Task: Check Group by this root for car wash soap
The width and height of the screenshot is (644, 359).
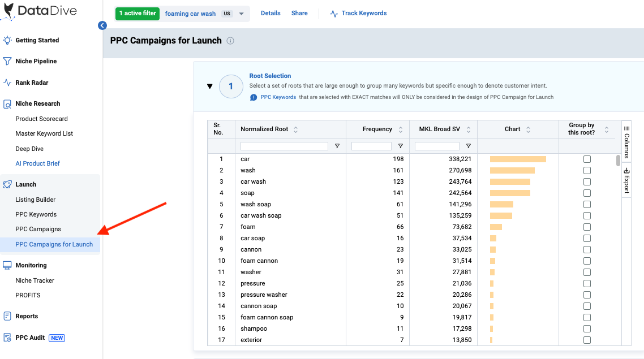Action: coord(587,215)
